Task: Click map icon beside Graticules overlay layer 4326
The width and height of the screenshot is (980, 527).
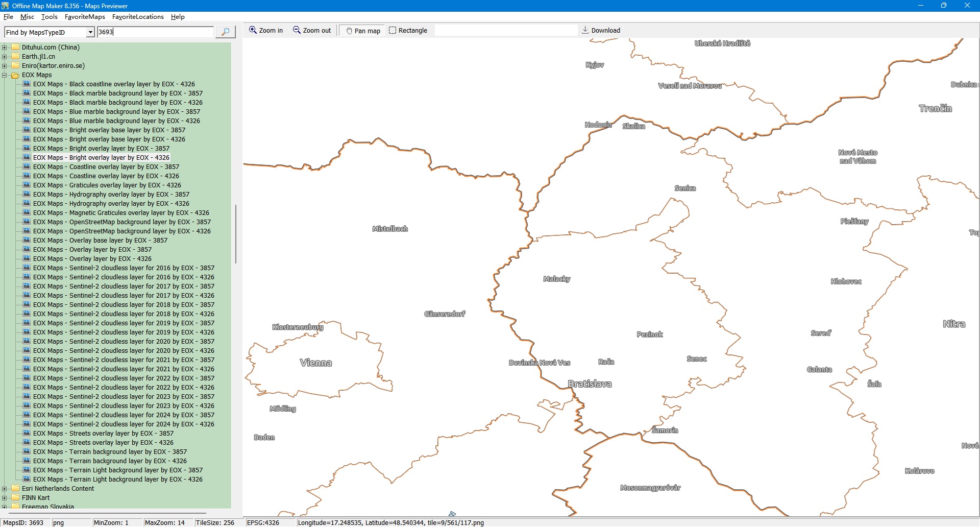Action: 27,185
